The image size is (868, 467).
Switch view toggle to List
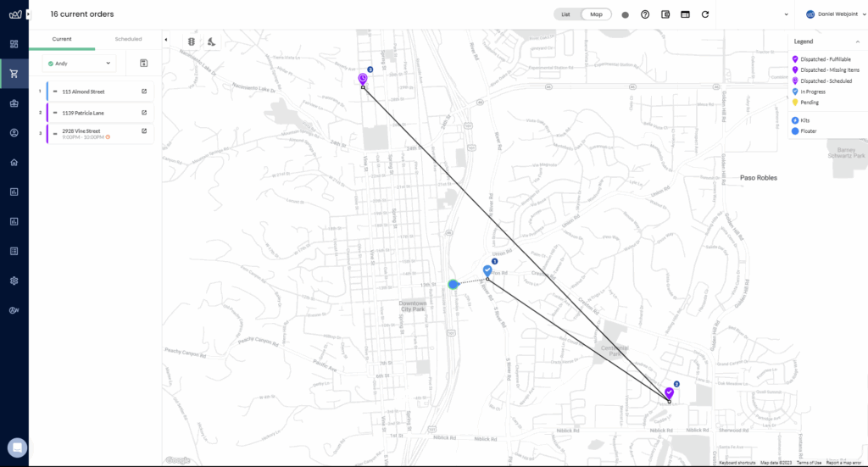point(565,14)
